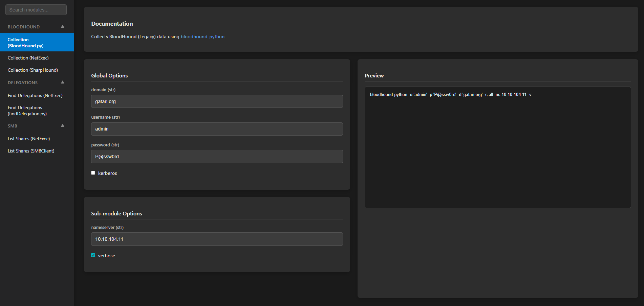This screenshot has height=306, width=644.
Task: Open List Shares (SMBClient) module
Action: click(37, 151)
